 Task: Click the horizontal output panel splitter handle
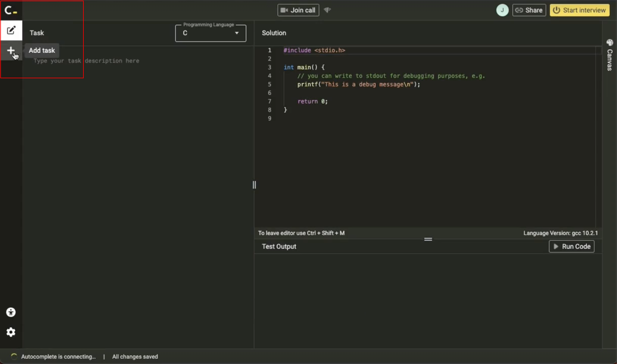tap(428, 239)
